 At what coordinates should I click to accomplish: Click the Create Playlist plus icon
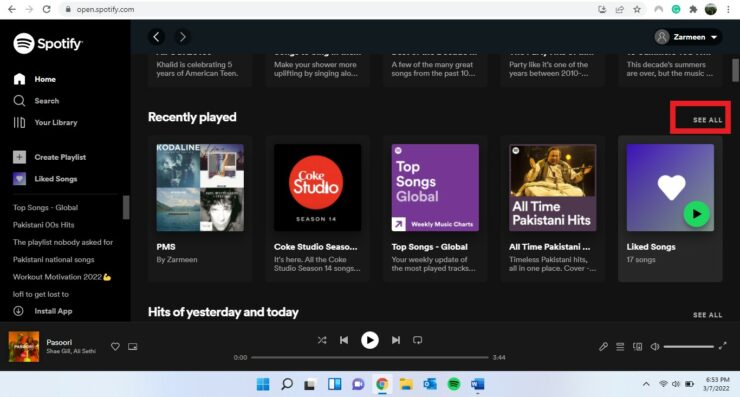click(19, 157)
